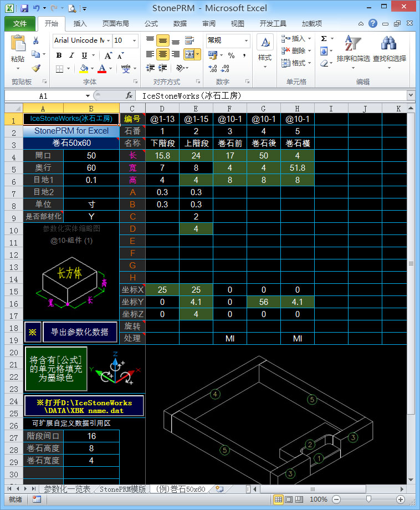Click the 打开D:\IceStoneWorks\DATA\XBK name.dat button
This screenshot has height=510, width=420.
pos(84,406)
